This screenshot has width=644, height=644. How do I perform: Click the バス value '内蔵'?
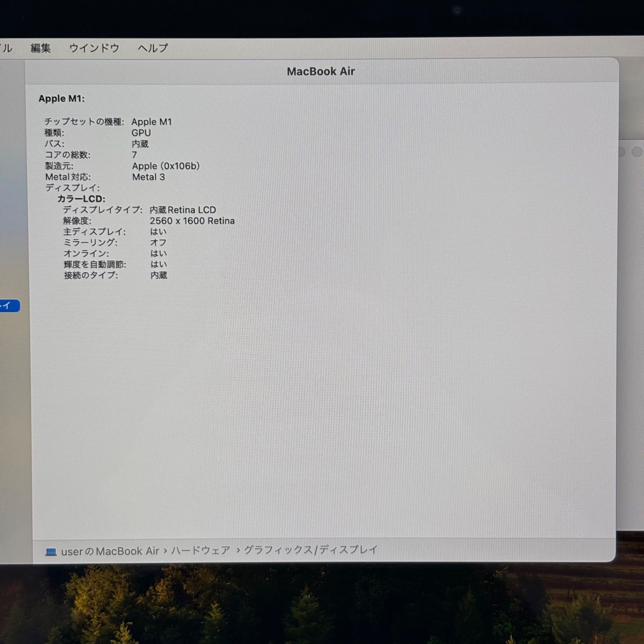coord(140,144)
